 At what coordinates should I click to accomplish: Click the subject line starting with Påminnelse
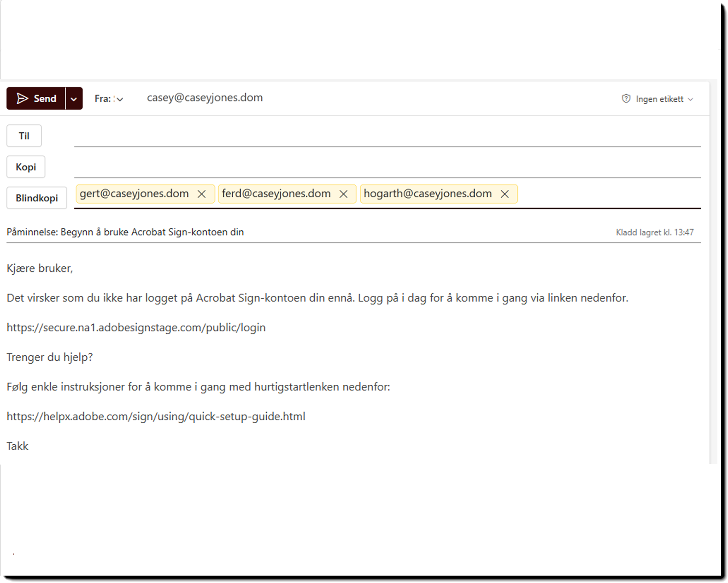click(125, 232)
